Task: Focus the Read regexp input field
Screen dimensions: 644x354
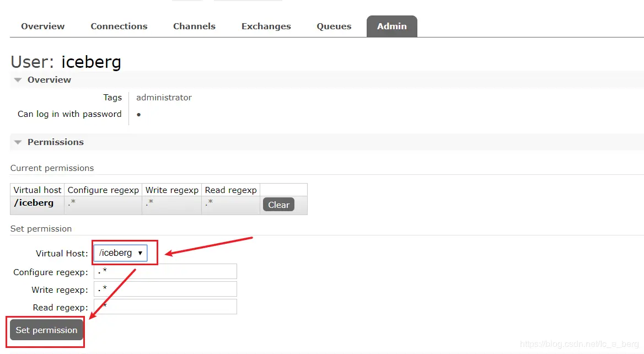Action: click(x=165, y=307)
